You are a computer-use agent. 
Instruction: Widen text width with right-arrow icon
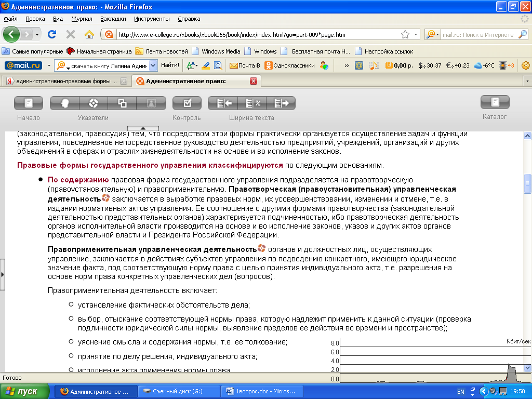point(281,103)
